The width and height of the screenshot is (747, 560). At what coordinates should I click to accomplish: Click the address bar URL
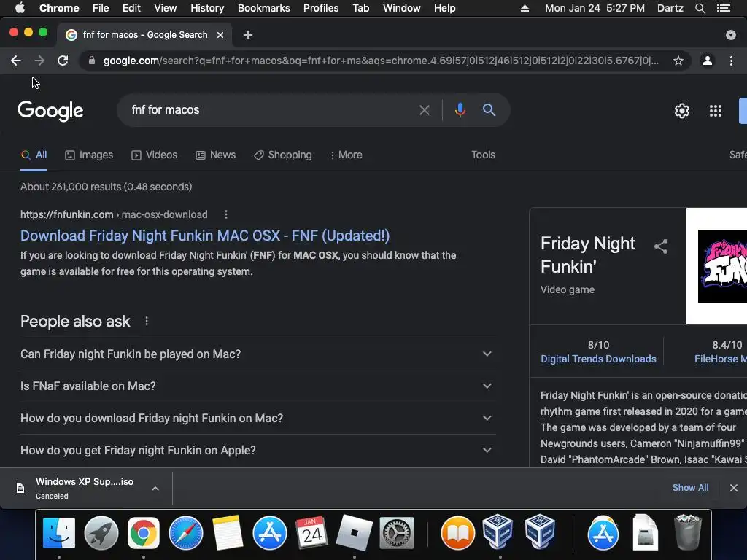[381, 61]
